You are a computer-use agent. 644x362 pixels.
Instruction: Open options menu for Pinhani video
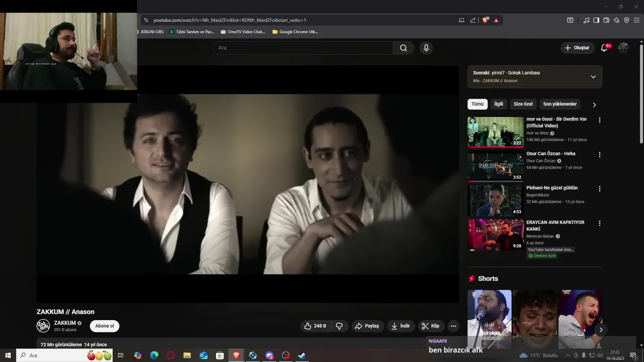[x=599, y=189]
